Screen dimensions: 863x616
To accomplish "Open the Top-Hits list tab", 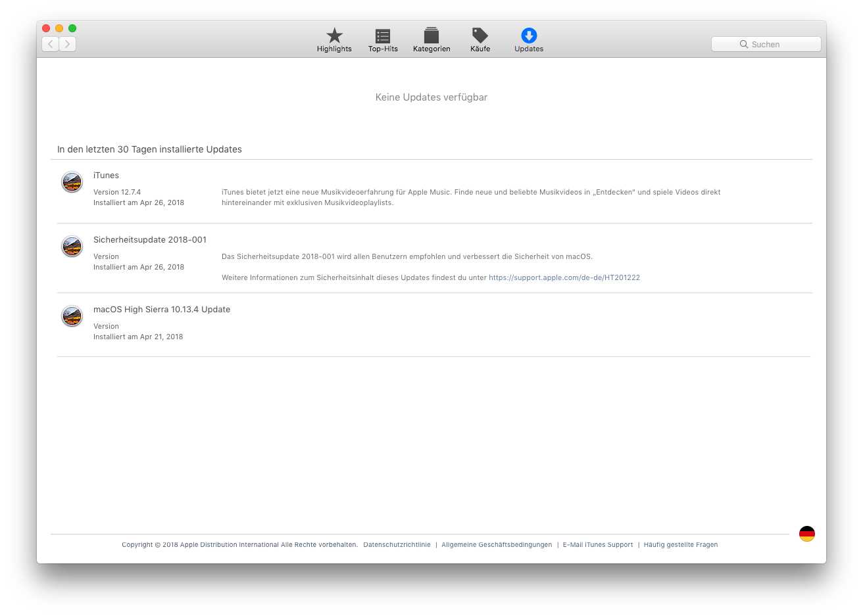I will click(x=383, y=40).
